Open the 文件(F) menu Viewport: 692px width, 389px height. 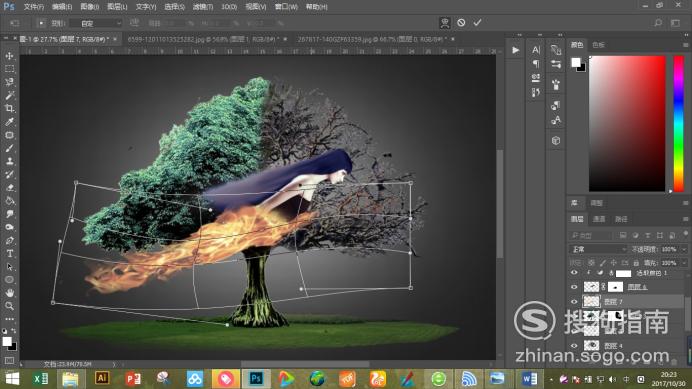coord(34,7)
